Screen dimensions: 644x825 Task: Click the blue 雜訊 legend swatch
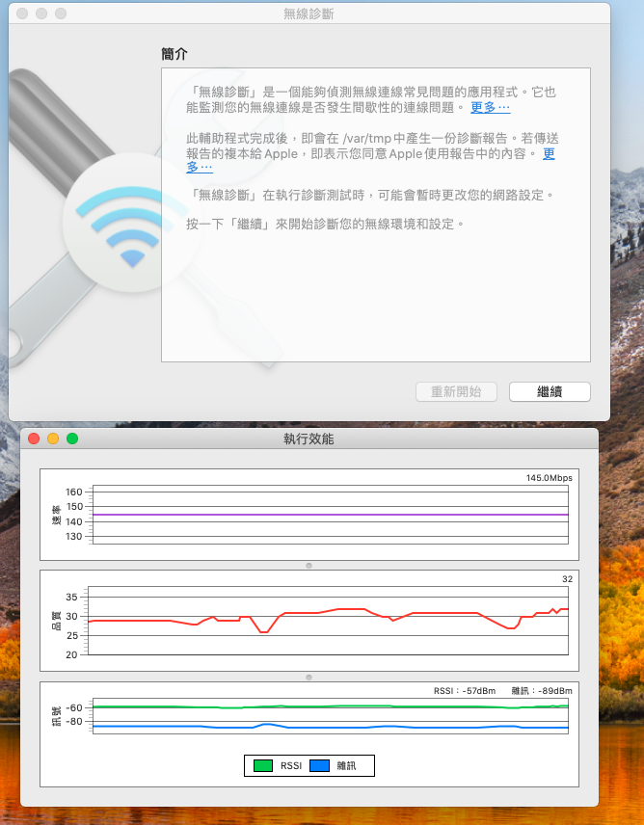point(319,765)
